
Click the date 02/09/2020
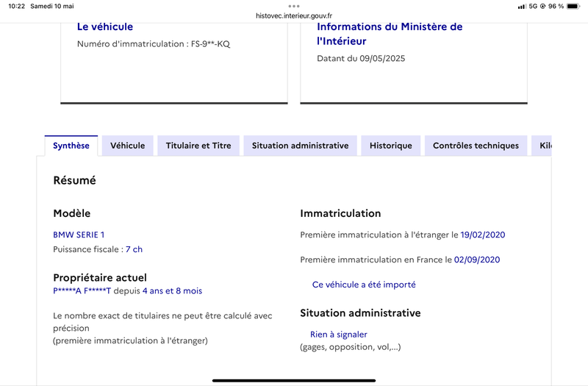477,260
